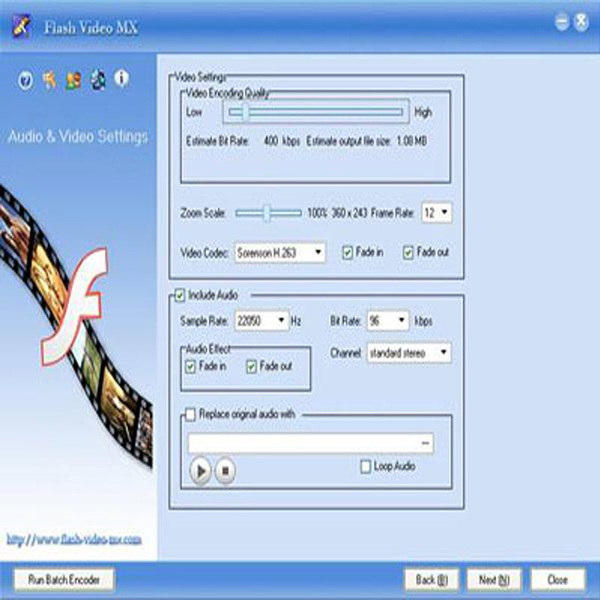
Task: Disable the Include Audio checkbox
Action: 180,295
